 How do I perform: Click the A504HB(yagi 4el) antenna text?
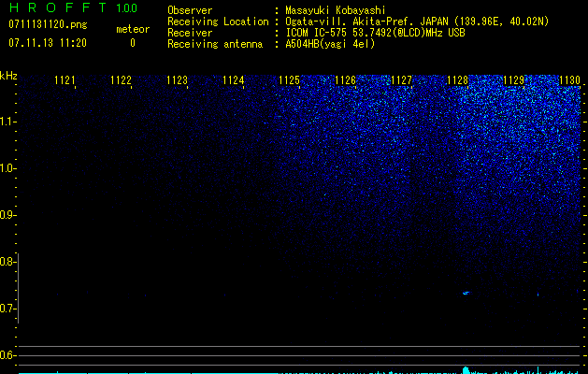click(330, 44)
